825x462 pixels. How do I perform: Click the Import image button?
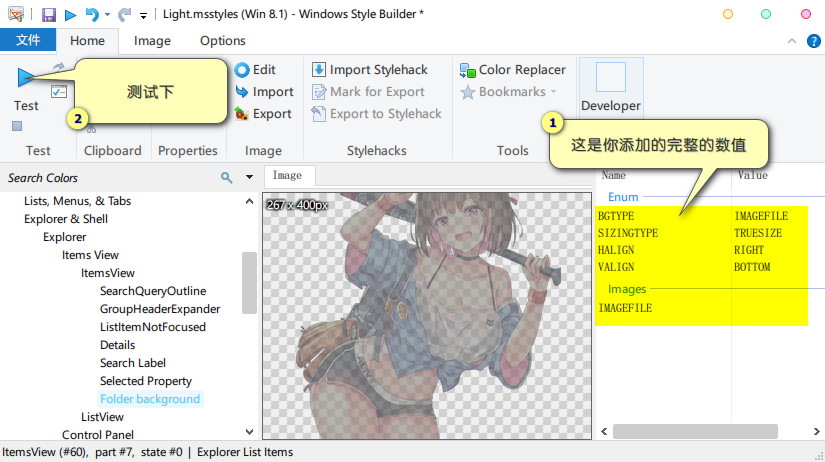tap(265, 92)
